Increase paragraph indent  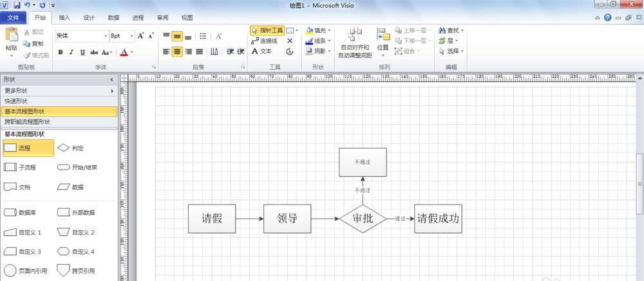click(x=241, y=51)
